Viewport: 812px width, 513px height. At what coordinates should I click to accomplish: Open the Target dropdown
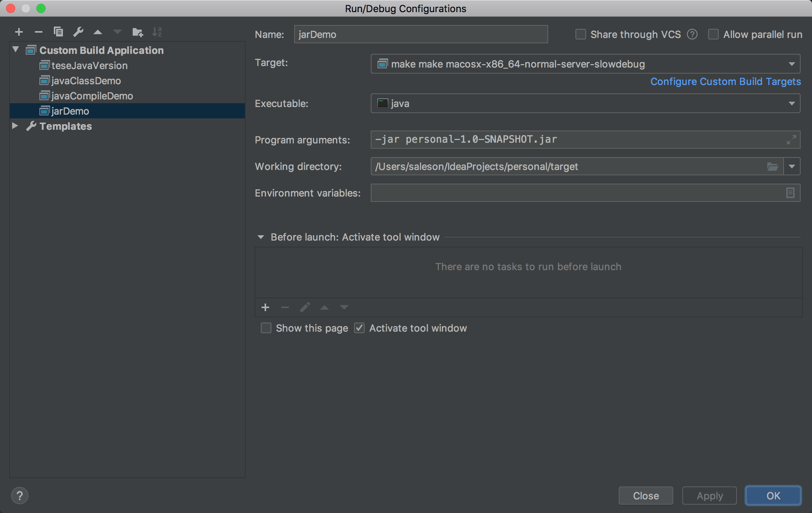pos(792,64)
